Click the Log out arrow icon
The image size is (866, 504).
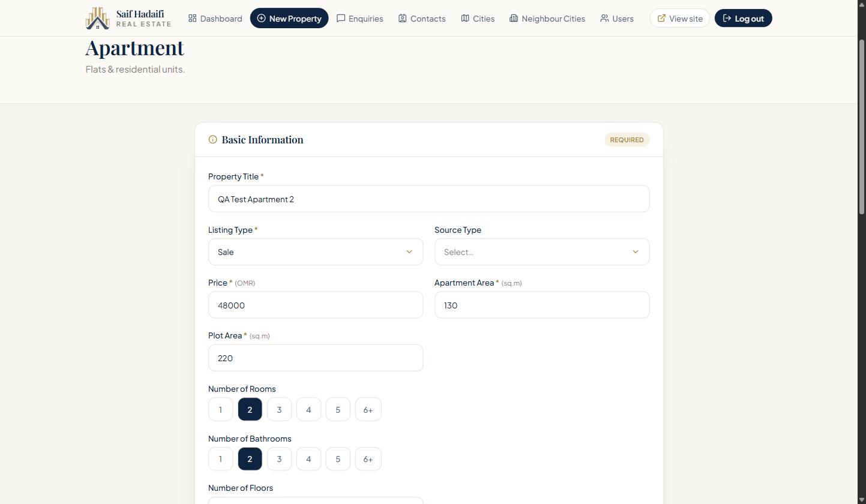pos(727,18)
